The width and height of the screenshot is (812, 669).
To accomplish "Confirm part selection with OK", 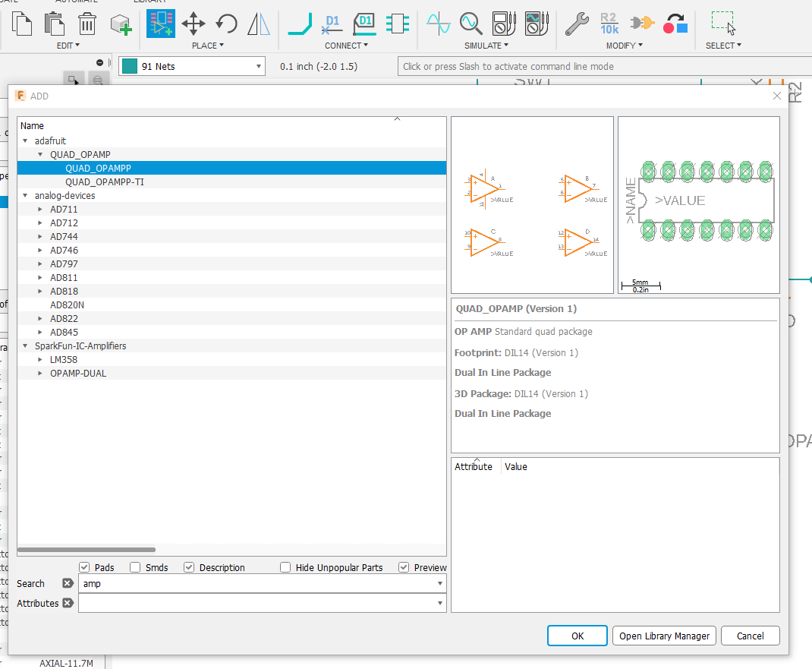I will (x=577, y=636).
